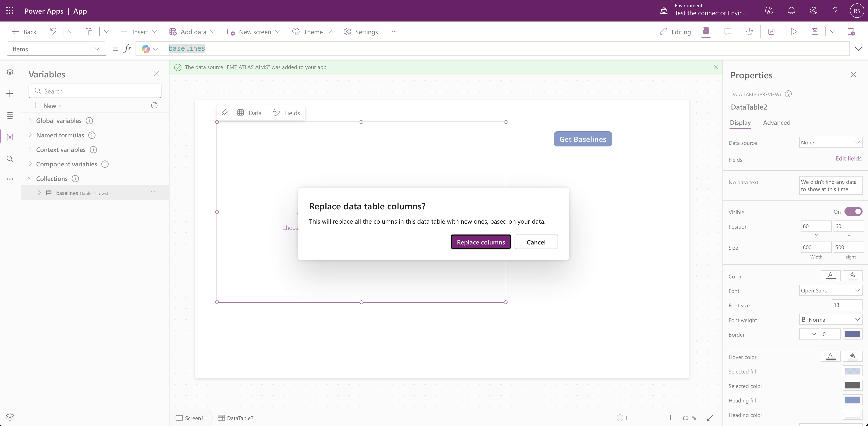Image resolution: width=868 pixels, height=426 pixels.
Task: Switch to the Advanced tab
Action: 776,123
